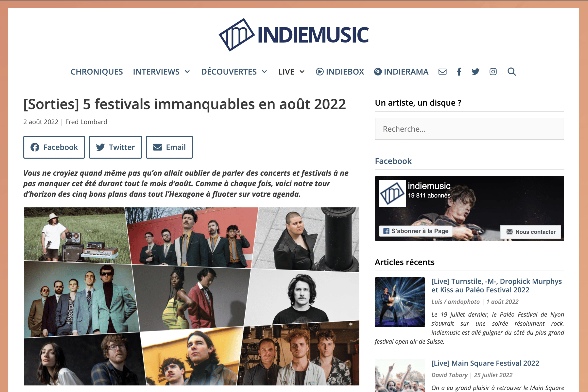Click S'abonner à la Page button
Viewport: 588px width, 392px height.
416,231
